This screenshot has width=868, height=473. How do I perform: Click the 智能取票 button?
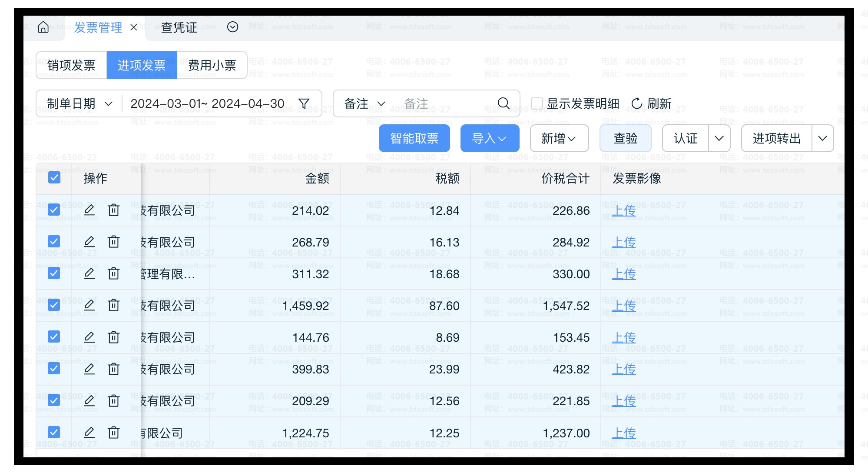pos(414,138)
